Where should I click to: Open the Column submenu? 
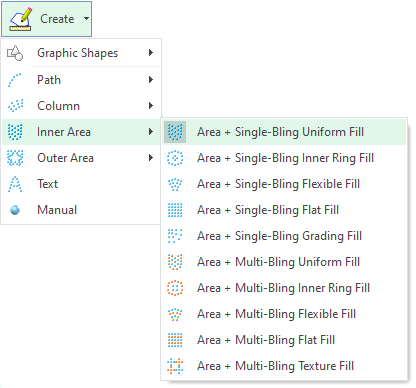tap(81, 106)
